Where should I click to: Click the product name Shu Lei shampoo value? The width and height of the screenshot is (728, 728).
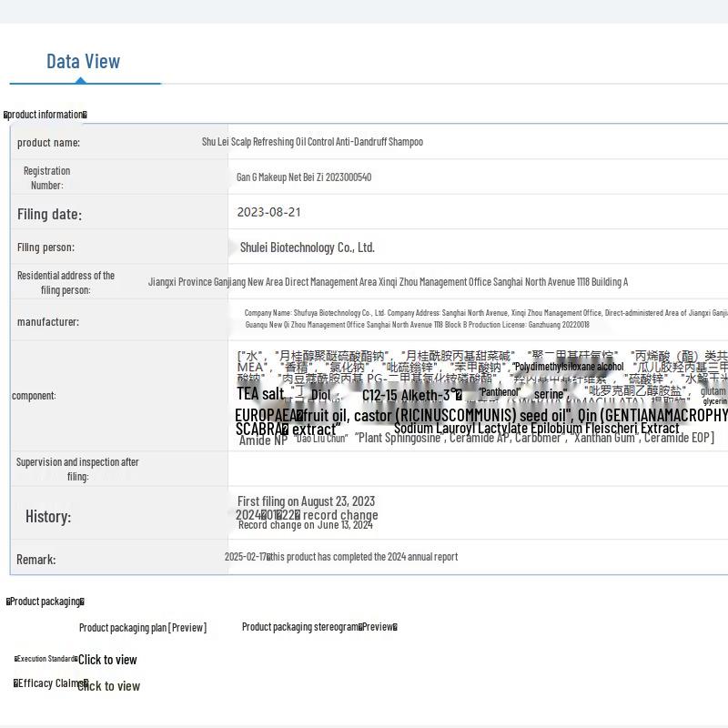[x=312, y=142]
